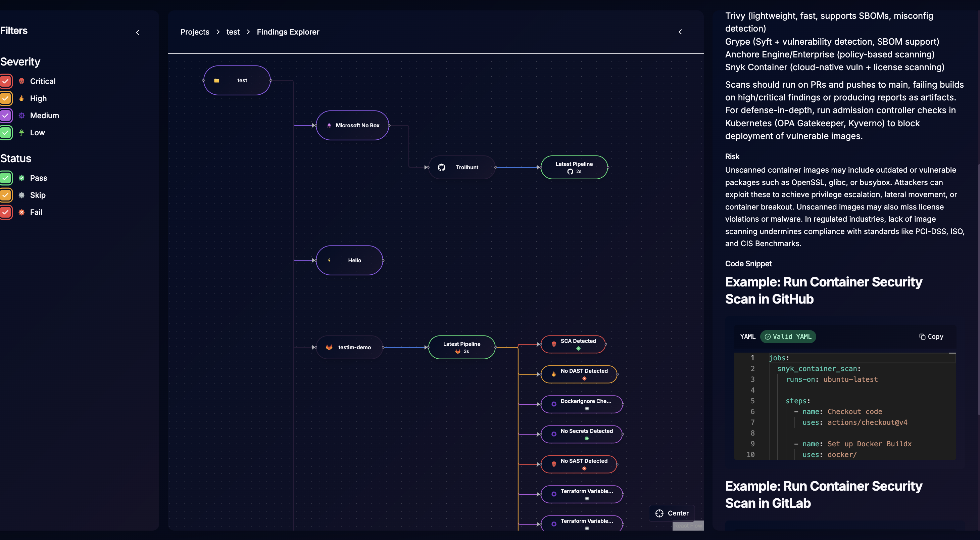The width and height of the screenshot is (980, 540).
Task: Collapse the right details panel
Action: click(681, 32)
